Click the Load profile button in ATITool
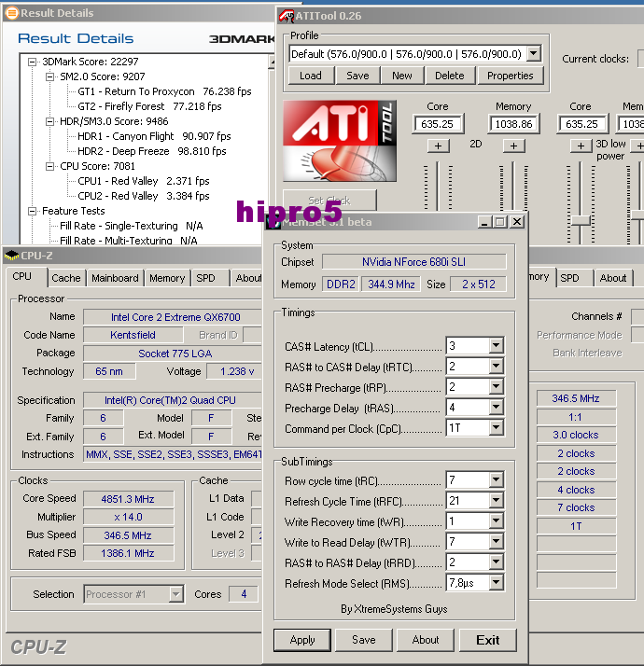 tap(311, 76)
